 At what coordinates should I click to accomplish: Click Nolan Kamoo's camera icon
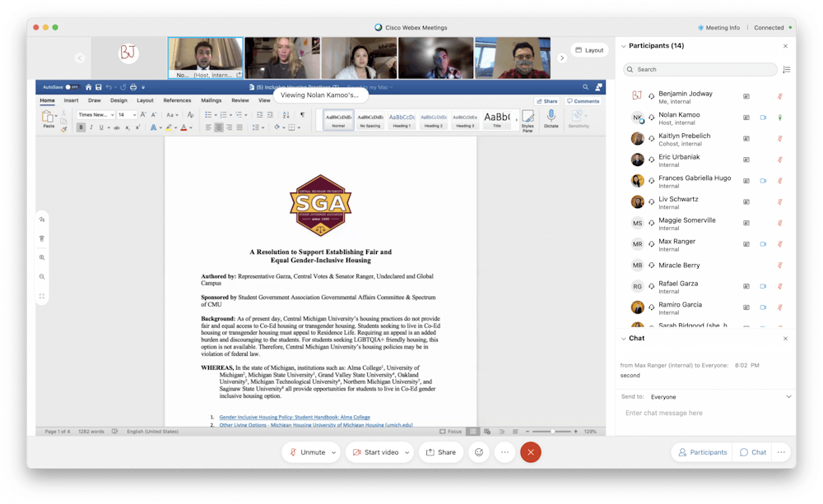pos(762,118)
